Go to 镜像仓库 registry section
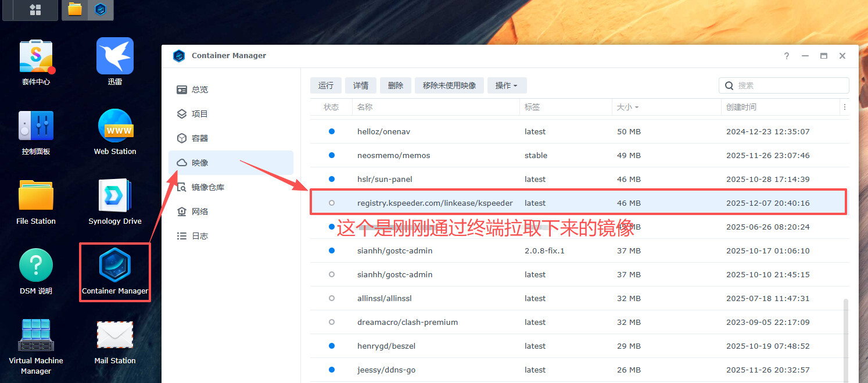The height and width of the screenshot is (383, 868). tap(207, 187)
